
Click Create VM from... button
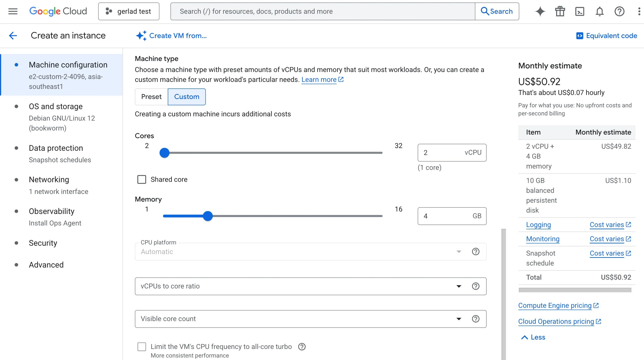coord(171,36)
